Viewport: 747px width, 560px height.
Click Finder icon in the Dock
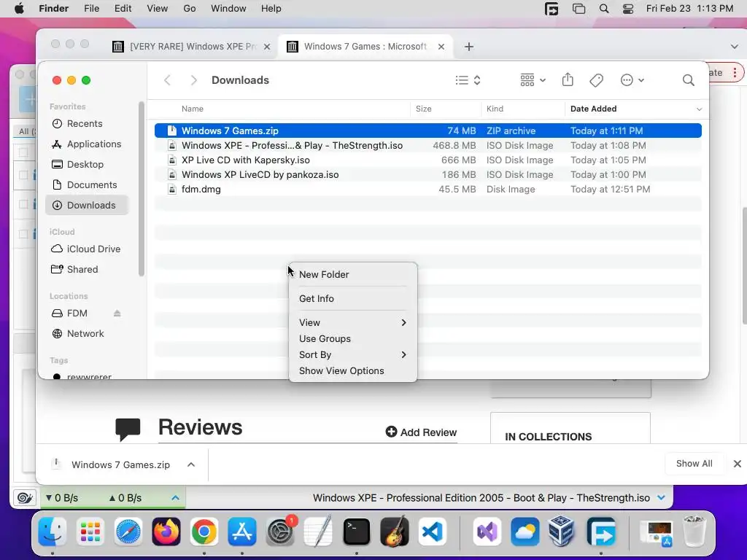coord(53,531)
